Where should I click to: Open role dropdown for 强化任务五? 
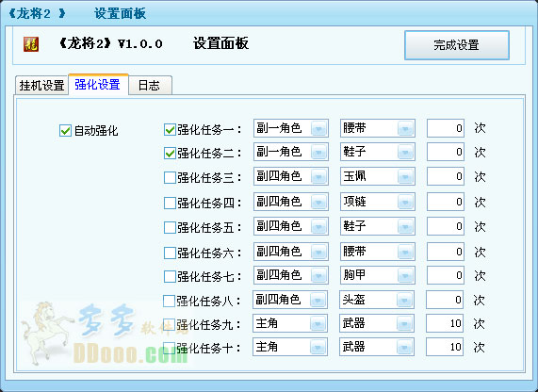point(291,226)
